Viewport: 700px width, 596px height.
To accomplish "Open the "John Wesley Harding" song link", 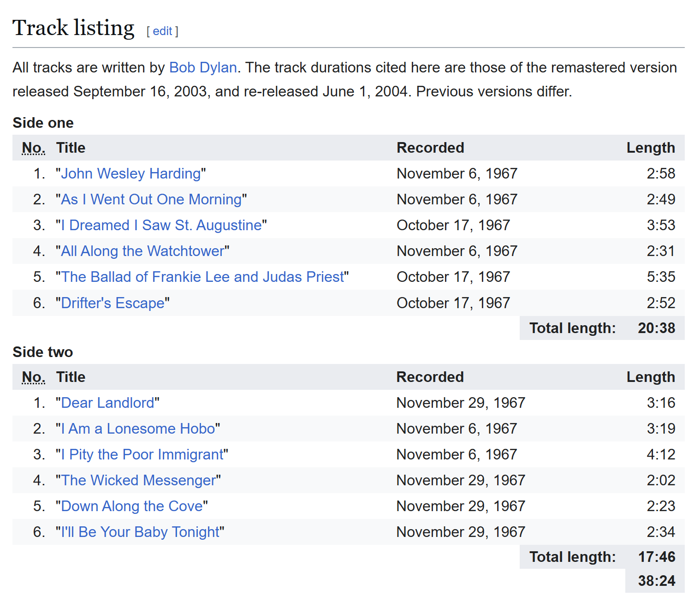I will click(x=131, y=173).
